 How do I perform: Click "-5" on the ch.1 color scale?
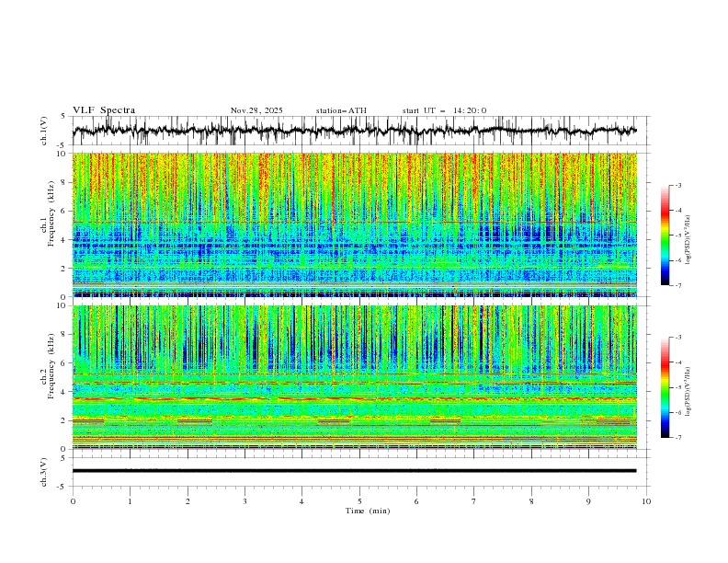(x=678, y=236)
